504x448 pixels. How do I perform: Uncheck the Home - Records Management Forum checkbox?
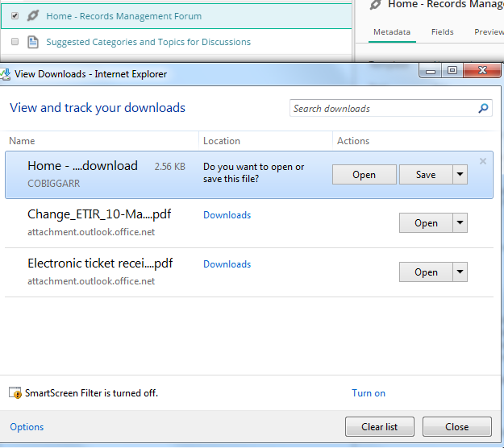click(15, 16)
